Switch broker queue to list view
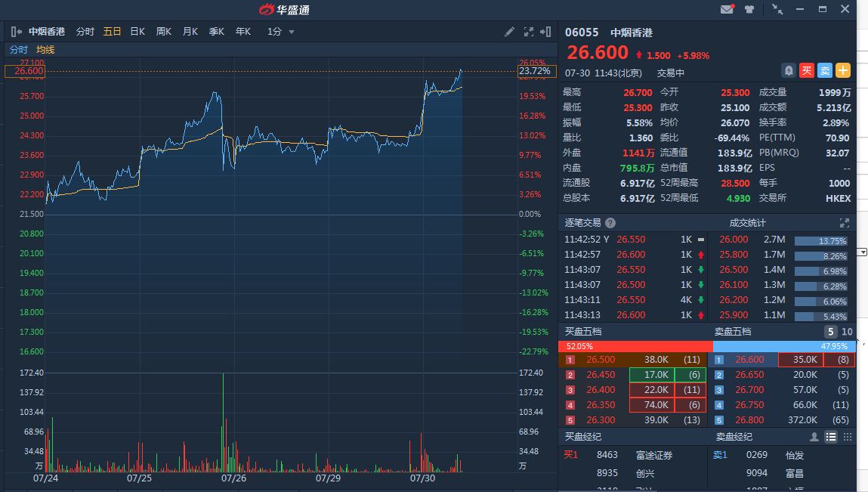 tap(831, 437)
